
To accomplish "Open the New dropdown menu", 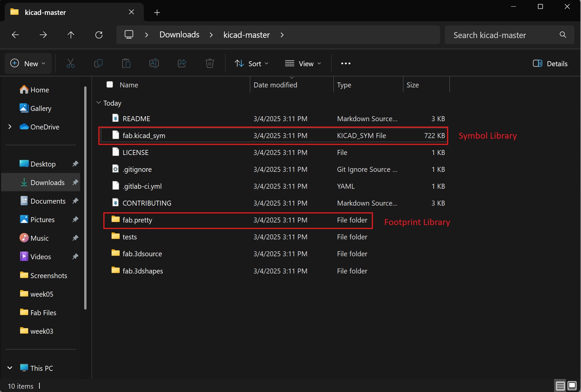I will tap(28, 64).
